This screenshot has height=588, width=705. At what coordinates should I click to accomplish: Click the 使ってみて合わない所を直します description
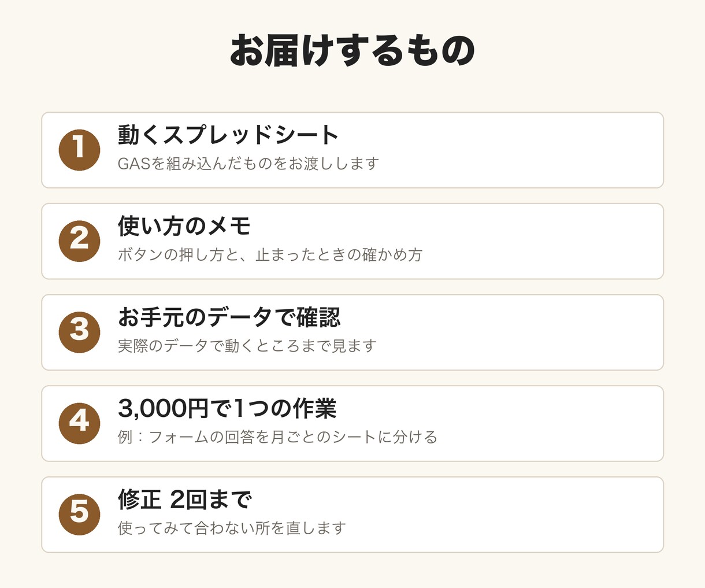232,528
